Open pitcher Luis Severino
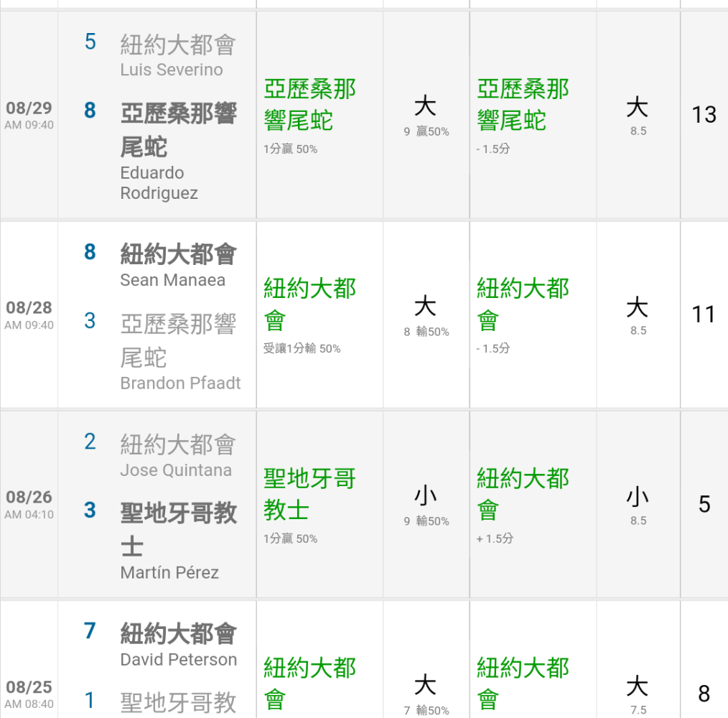The height and width of the screenshot is (718, 728). [x=172, y=70]
